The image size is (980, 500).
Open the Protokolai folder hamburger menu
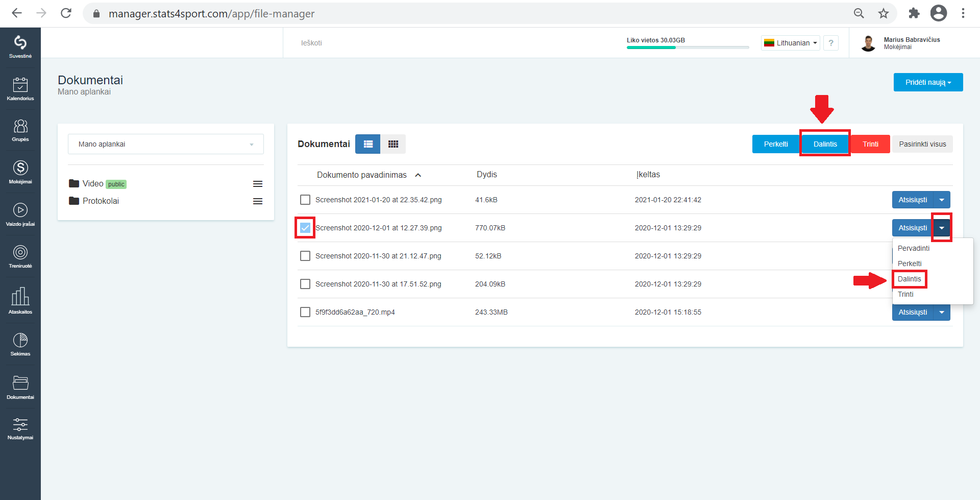pos(258,201)
